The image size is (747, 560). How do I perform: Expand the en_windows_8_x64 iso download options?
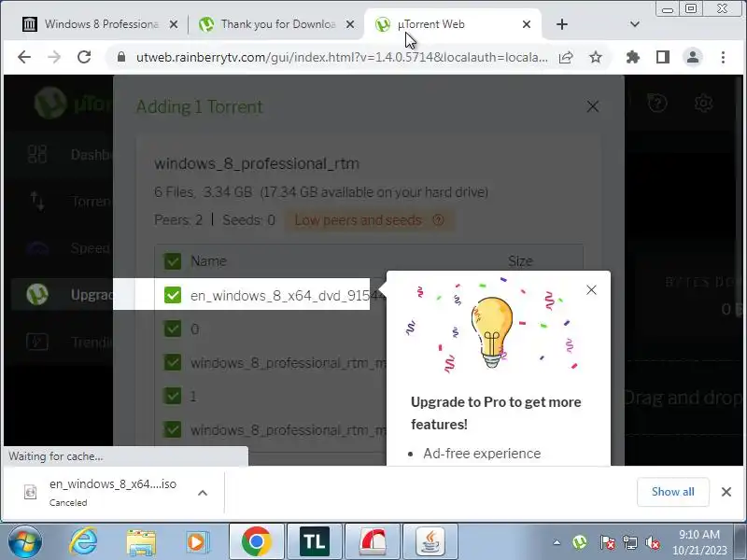(203, 493)
